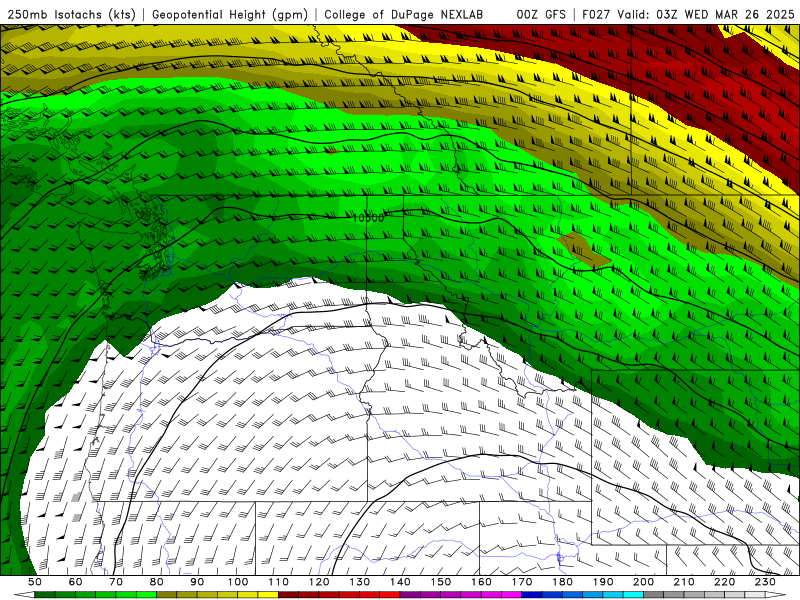Viewport: 800px width, 600px height.
Task: Click the bright red swatch just before 140
Action: tap(390, 594)
